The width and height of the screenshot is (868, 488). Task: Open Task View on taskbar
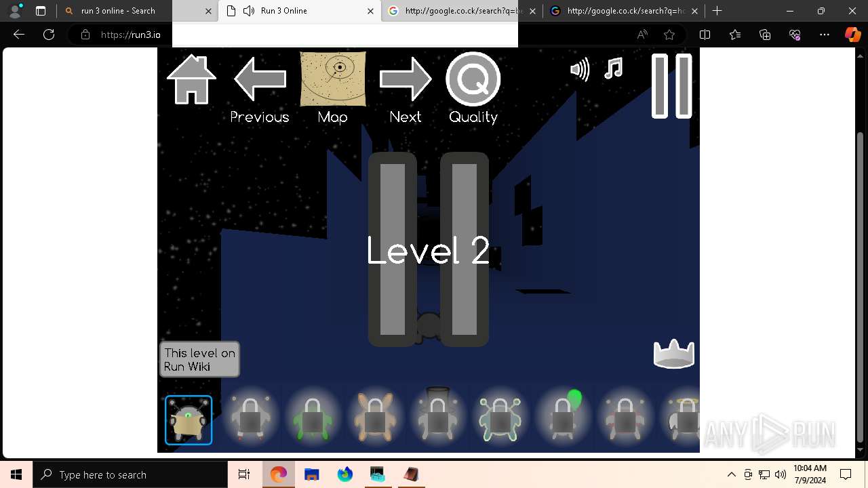tap(244, 474)
